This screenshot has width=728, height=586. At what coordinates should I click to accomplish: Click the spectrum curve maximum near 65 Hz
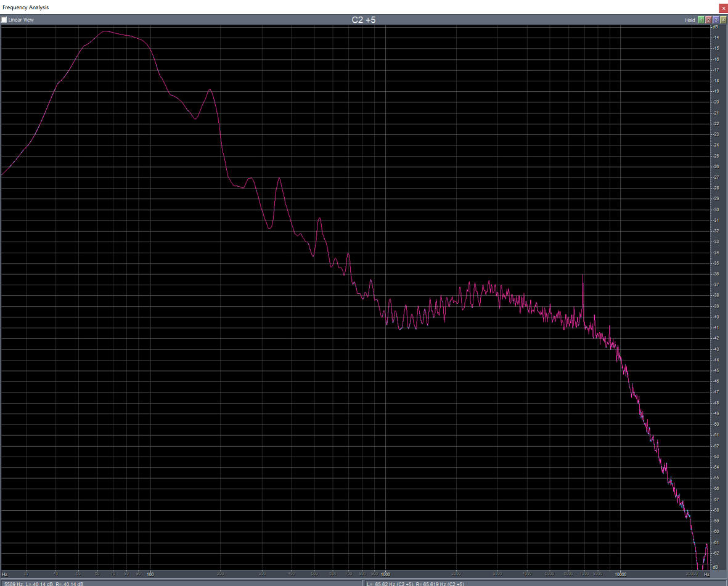(x=105, y=31)
